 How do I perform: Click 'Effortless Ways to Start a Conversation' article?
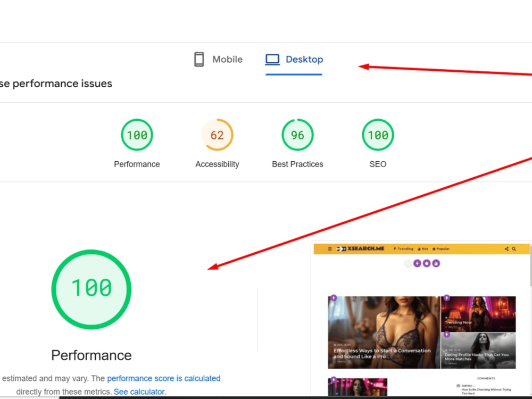pyautogui.click(x=381, y=353)
